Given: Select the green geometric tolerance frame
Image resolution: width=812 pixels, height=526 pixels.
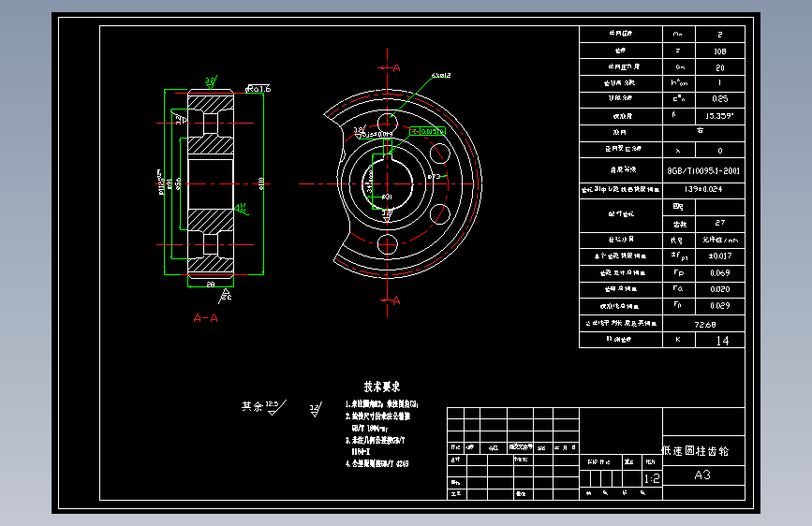Looking at the screenshot, I should point(427,131).
